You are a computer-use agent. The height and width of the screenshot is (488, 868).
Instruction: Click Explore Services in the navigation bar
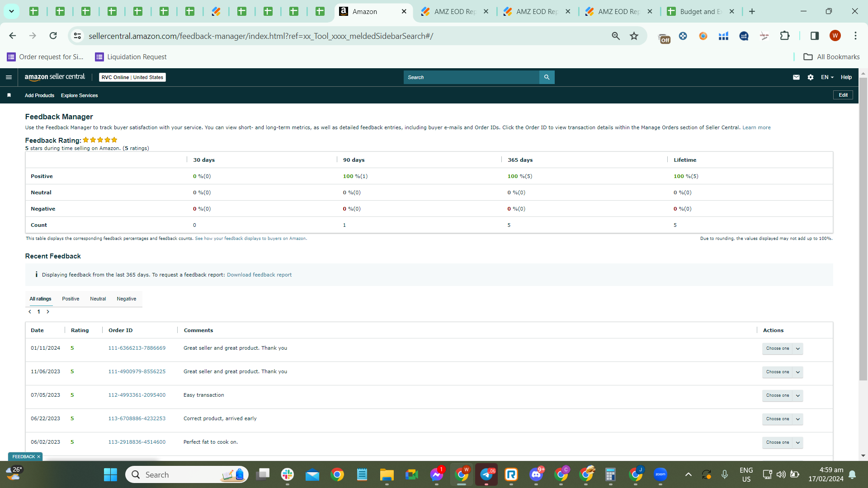(80, 95)
